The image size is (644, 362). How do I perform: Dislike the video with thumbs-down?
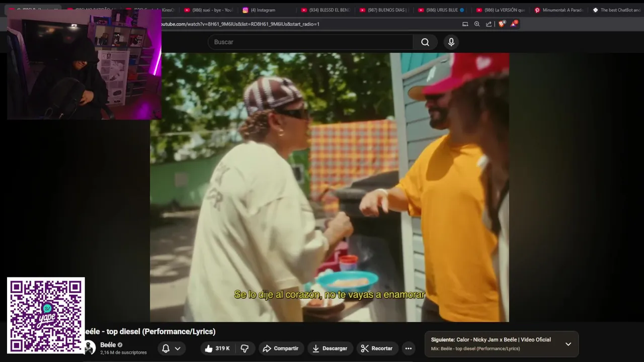(245, 348)
